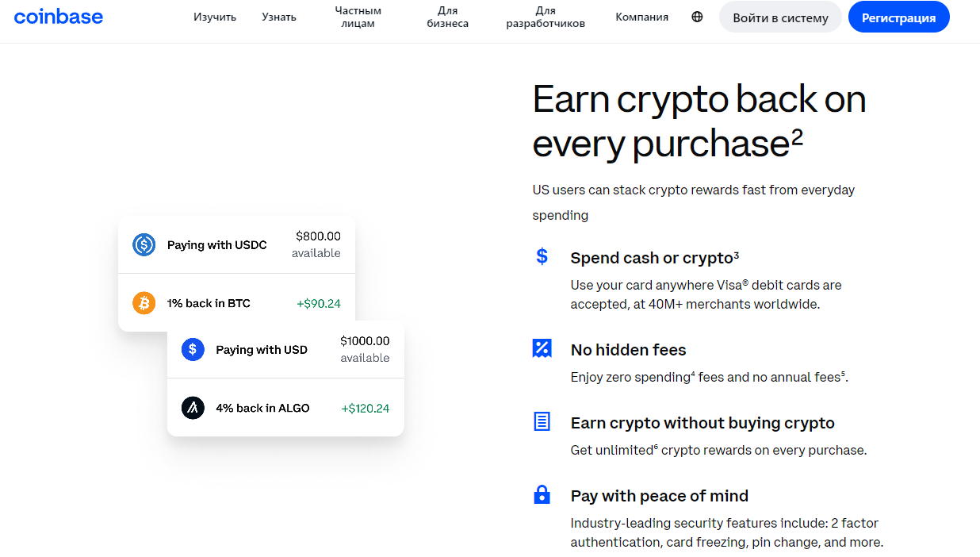Open the Узнать menu

tap(278, 16)
